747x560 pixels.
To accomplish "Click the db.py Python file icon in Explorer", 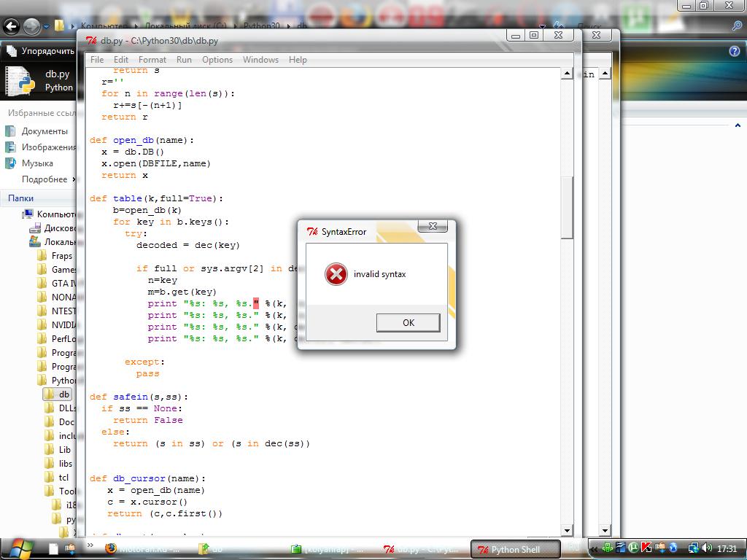I will click(20, 81).
